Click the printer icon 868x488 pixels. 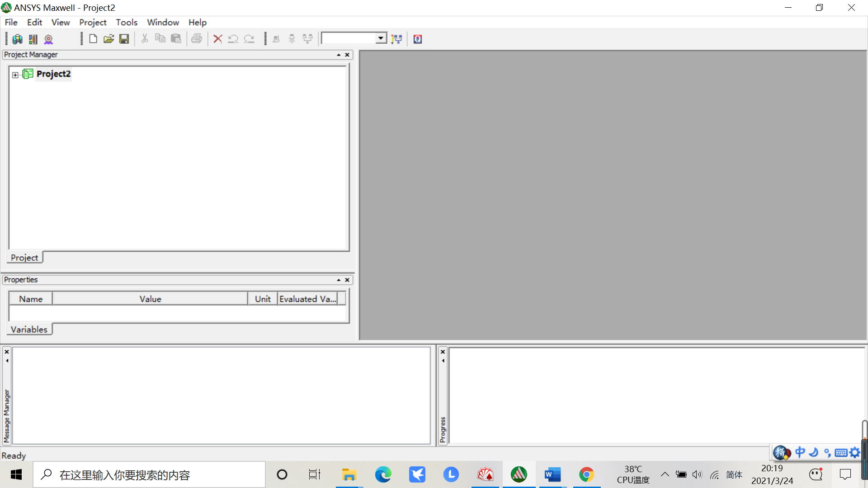pyautogui.click(x=196, y=39)
